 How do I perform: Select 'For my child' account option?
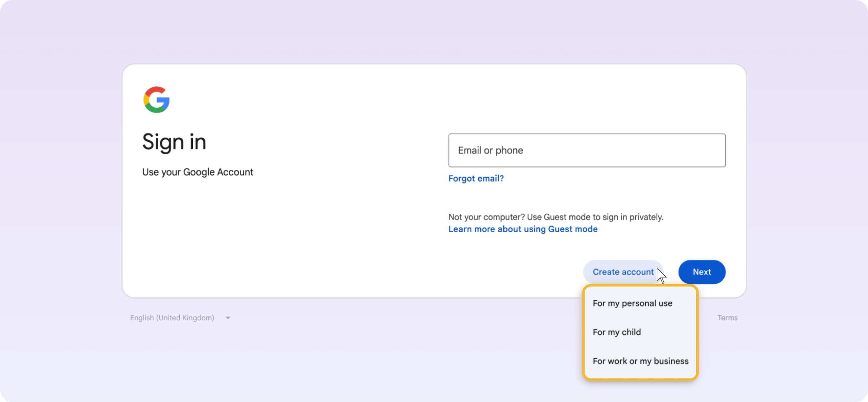[x=617, y=332]
